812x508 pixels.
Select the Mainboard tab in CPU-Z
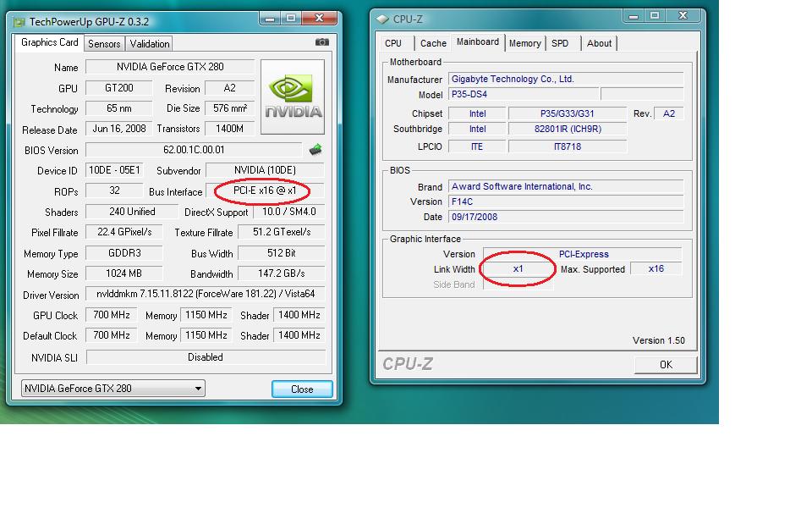[477, 42]
